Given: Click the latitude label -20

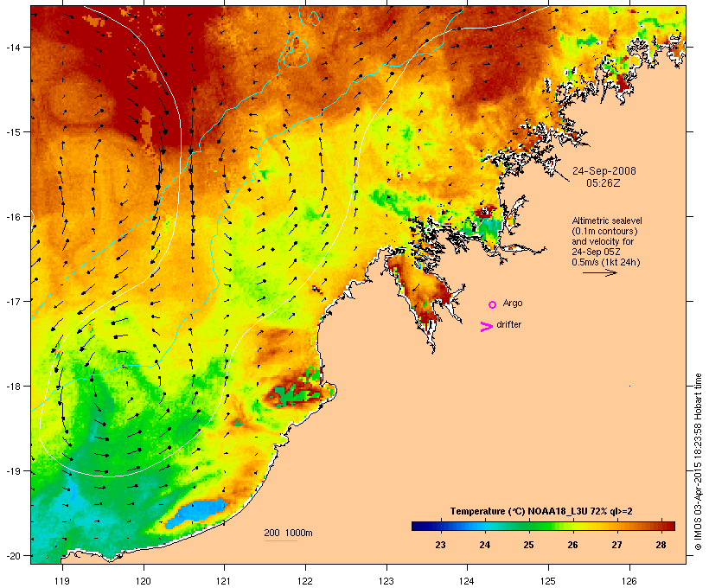Looking at the screenshot, I should coord(13,556).
